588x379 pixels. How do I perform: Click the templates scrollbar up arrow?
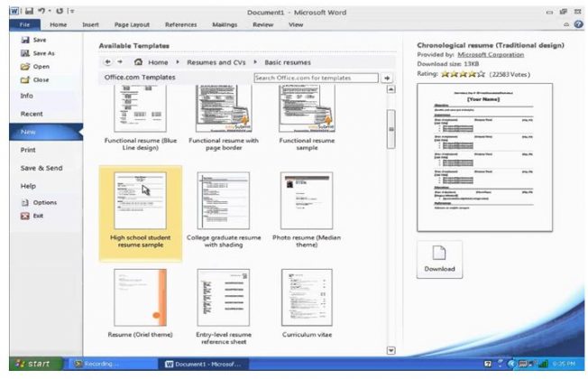coord(390,89)
